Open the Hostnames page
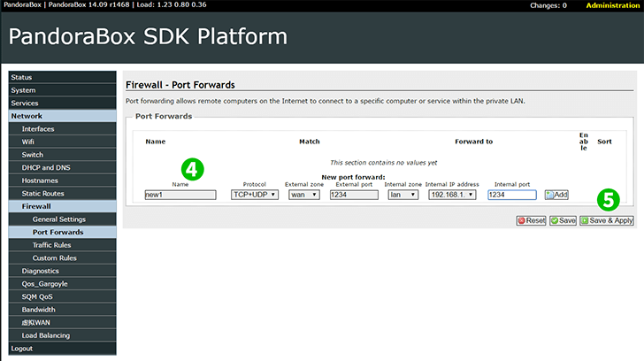644x361 pixels. [x=63, y=180]
